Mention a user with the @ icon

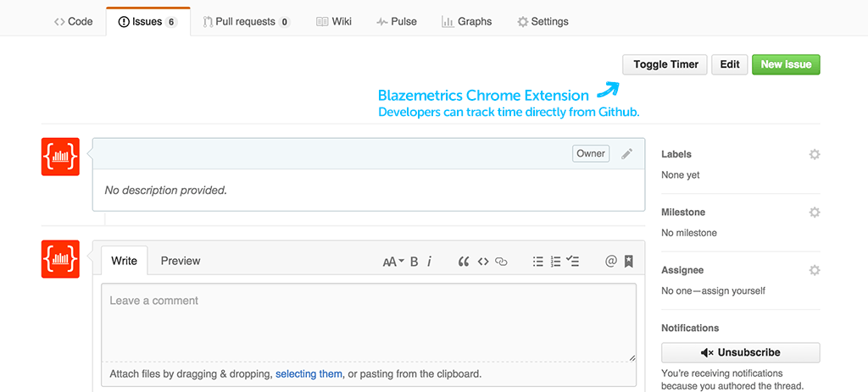coord(610,262)
